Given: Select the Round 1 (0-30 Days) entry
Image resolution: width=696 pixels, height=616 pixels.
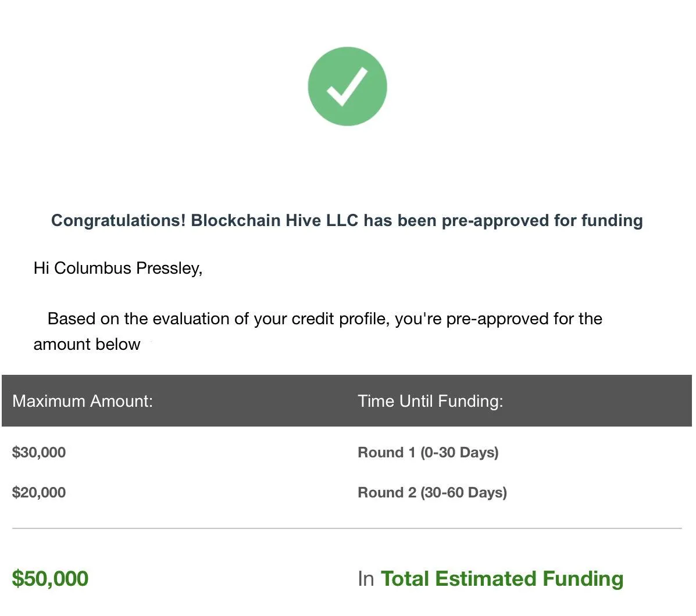Looking at the screenshot, I should (x=429, y=452).
